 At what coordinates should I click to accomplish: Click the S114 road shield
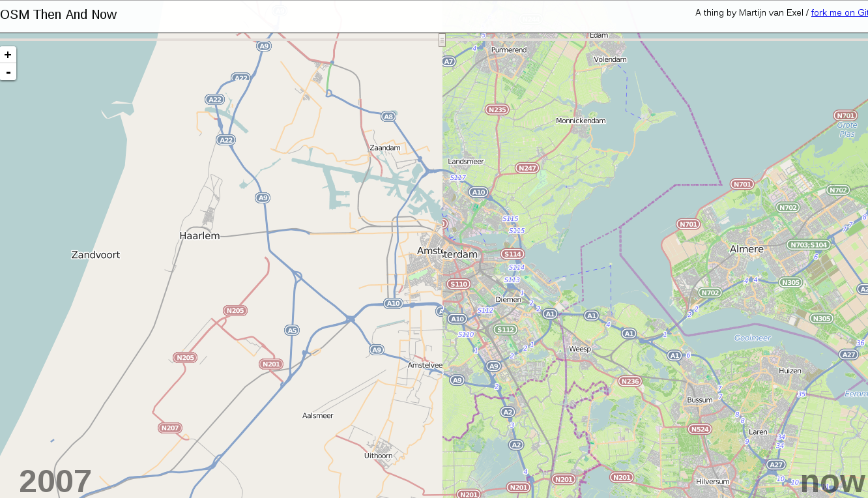512,254
